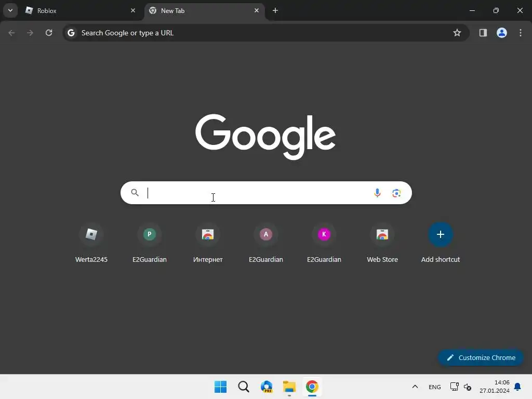Bookmark this tab with the star
The width and height of the screenshot is (532, 399).
(457, 33)
